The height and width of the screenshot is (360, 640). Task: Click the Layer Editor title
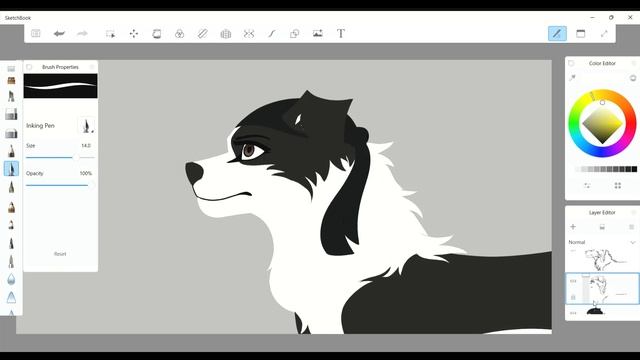pos(602,213)
